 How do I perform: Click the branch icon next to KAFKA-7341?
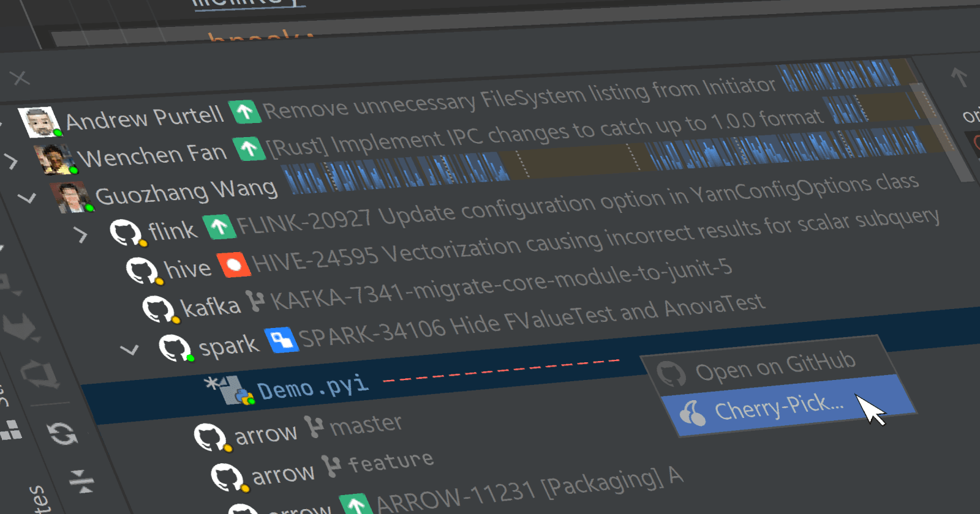(x=255, y=300)
